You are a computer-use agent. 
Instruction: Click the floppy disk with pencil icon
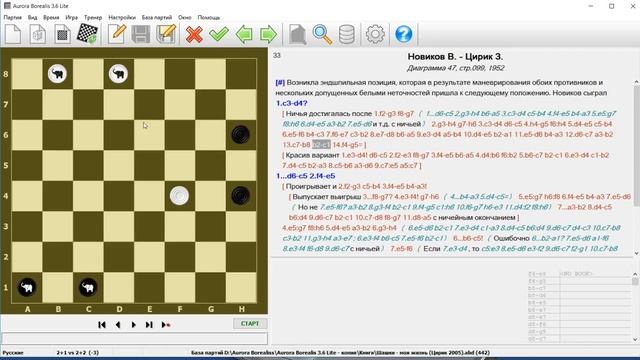pos(166,34)
